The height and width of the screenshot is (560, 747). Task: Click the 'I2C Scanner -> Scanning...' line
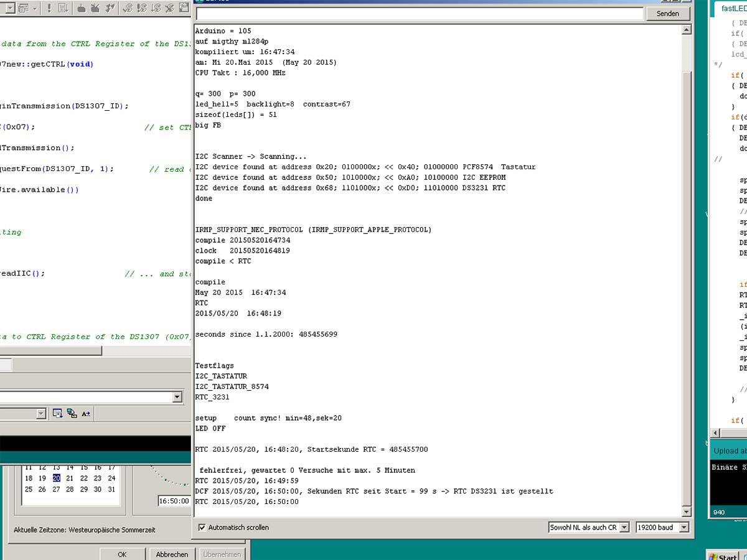251,157
